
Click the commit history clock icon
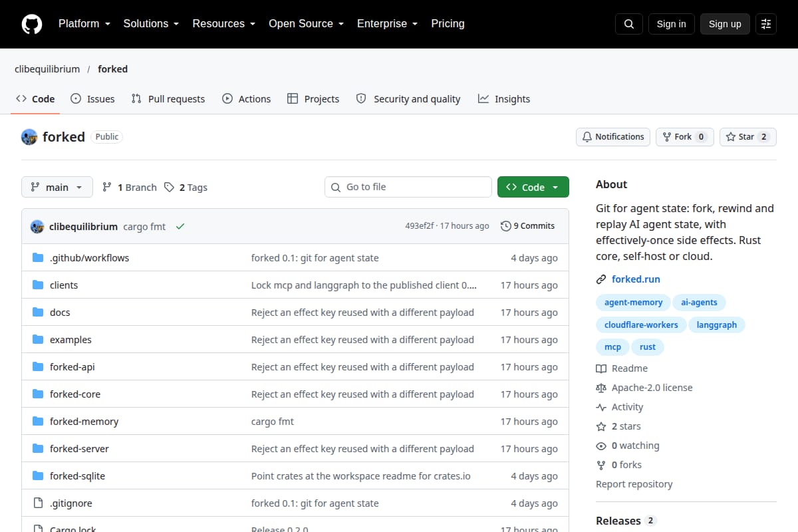coord(506,226)
